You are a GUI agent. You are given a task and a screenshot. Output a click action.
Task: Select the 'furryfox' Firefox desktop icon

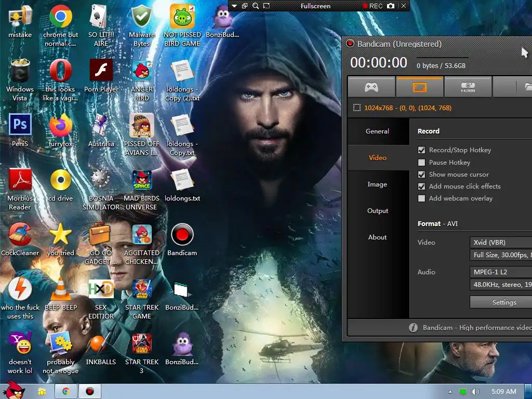60,130
